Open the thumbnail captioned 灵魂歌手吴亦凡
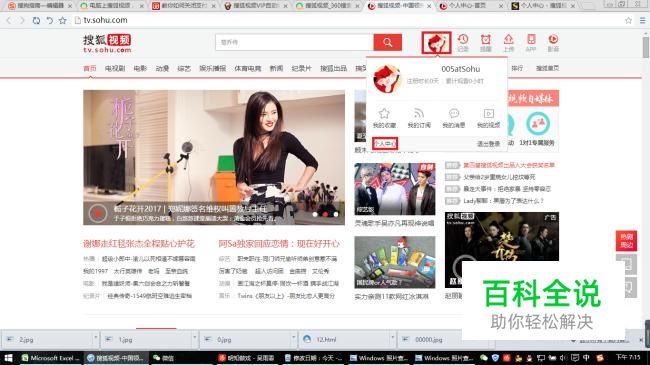The width and height of the screenshot is (650, 365). pyautogui.click(x=395, y=189)
